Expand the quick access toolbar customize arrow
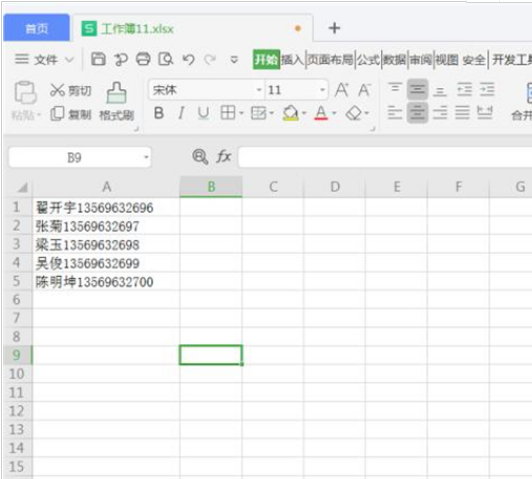Image resolution: width=532 pixels, height=479 pixels. (234, 60)
